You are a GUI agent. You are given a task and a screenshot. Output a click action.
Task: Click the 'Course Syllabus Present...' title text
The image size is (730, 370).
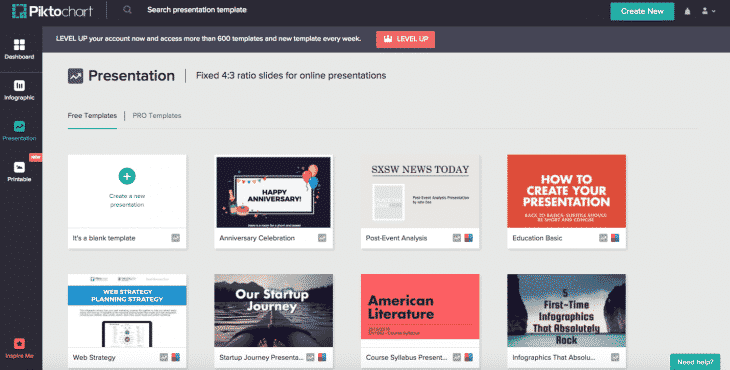pyautogui.click(x=406, y=357)
